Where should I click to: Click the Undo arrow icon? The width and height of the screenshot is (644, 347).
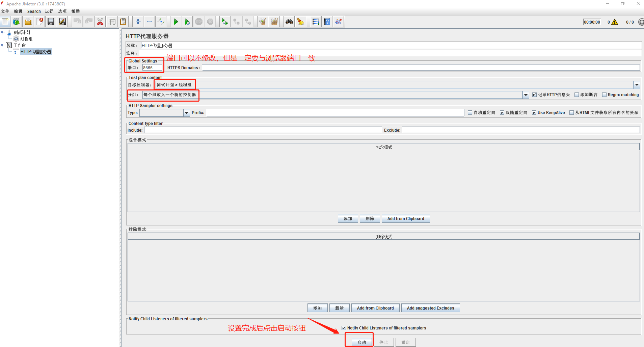[x=77, y=22]
